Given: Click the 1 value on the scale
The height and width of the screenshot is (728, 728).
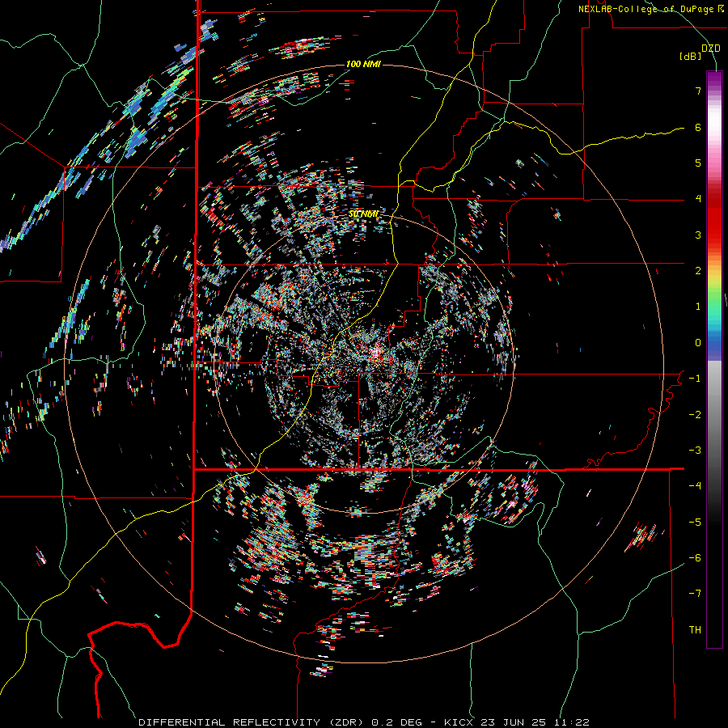Looking at the screenshot, I should [698, 307].
